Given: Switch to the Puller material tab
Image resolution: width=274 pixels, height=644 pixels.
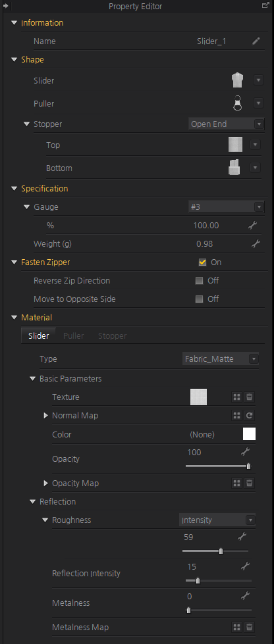Looking at the screenshot, I should pos(73,336).
